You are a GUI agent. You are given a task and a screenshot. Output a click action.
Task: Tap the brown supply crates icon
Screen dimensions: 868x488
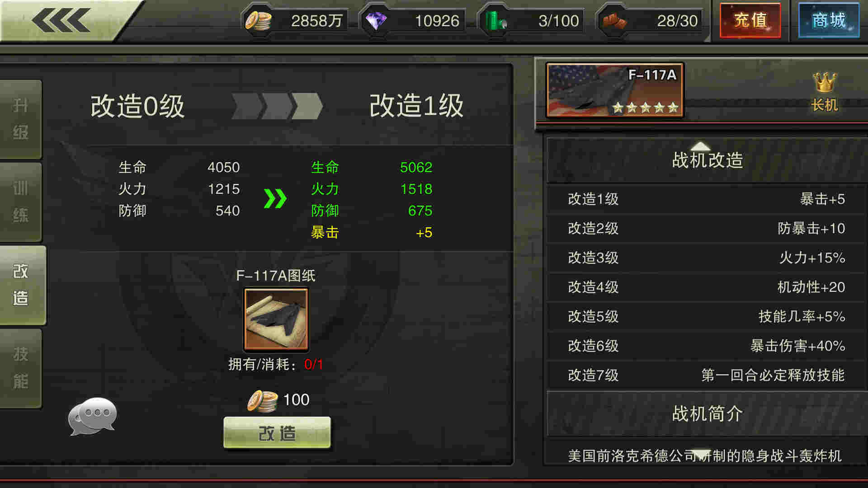point(615,21)
